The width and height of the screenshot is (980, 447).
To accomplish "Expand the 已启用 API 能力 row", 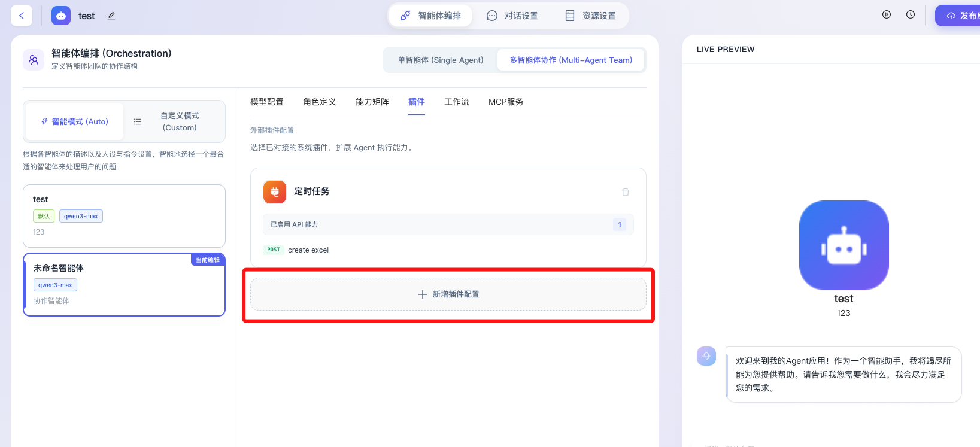I will point(448,224).
